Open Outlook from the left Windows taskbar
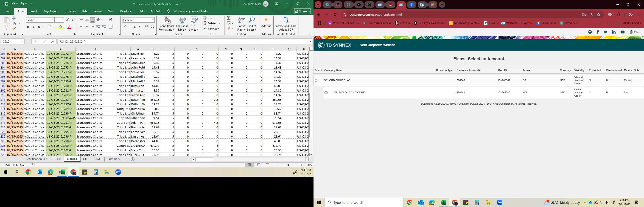644x207 pixels. click(39, 172)
